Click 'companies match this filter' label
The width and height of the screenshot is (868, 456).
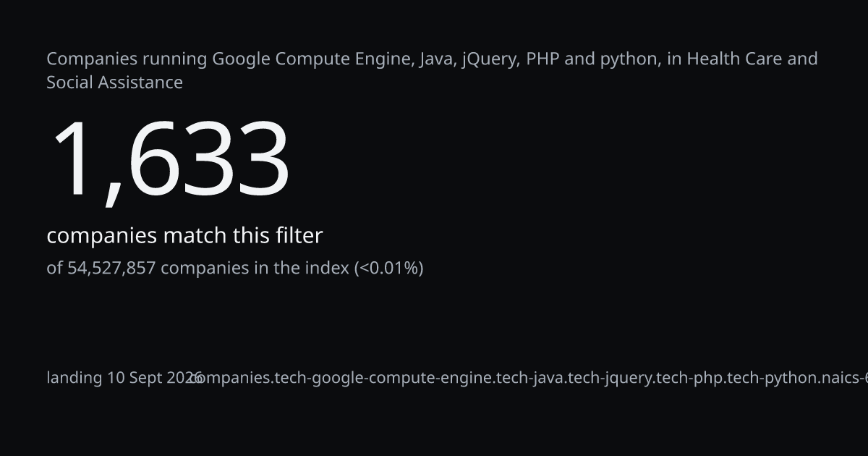click(184, 236)
